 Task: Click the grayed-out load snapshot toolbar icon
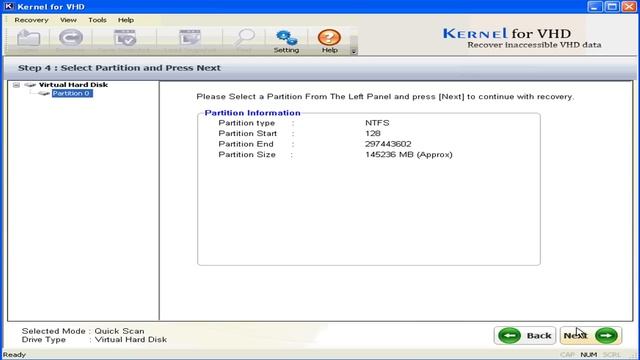[x=190, y=38]
